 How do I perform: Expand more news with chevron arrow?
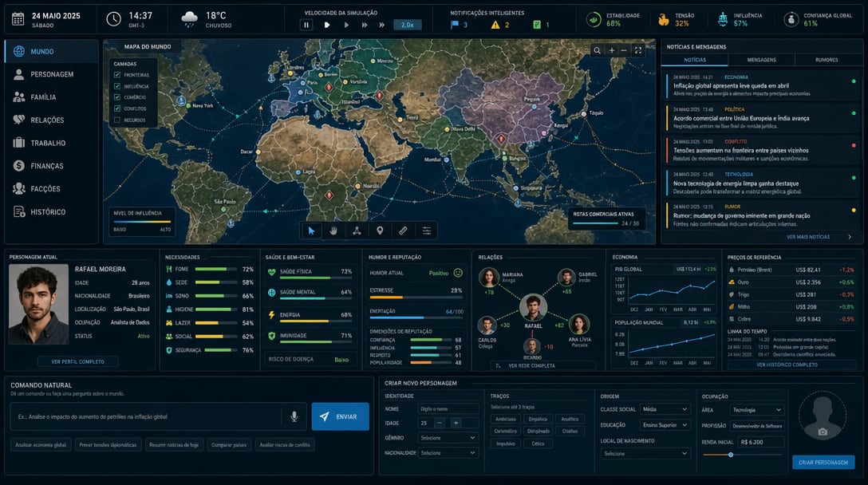point(850,237)
